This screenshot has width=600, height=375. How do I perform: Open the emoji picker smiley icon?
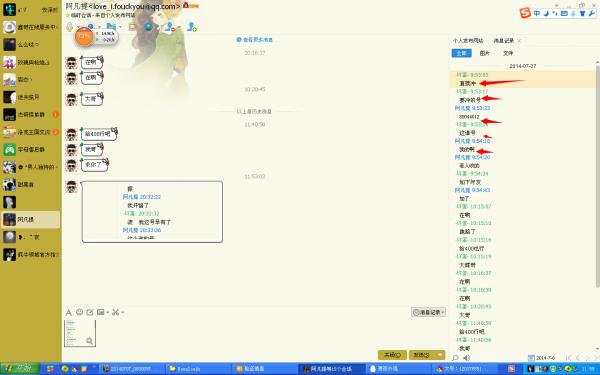[x=79, y=312]
